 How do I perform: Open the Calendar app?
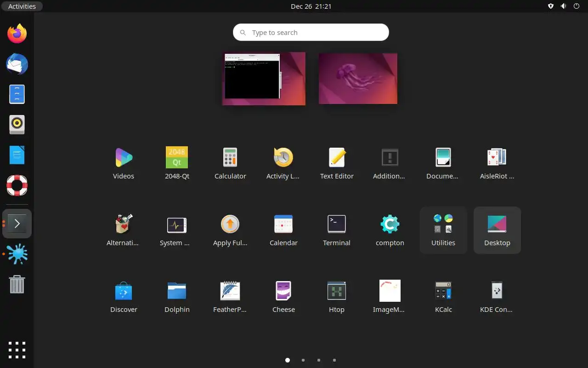tap(283, 230)
